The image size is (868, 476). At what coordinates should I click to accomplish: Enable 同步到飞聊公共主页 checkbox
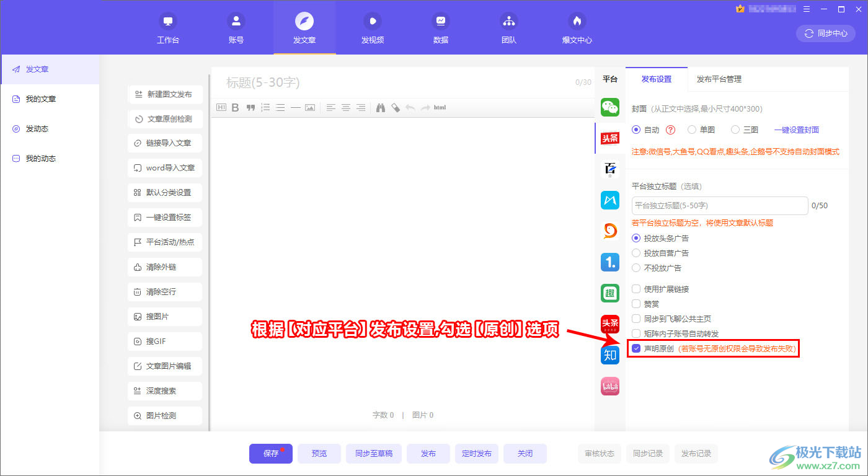[635, 319]
